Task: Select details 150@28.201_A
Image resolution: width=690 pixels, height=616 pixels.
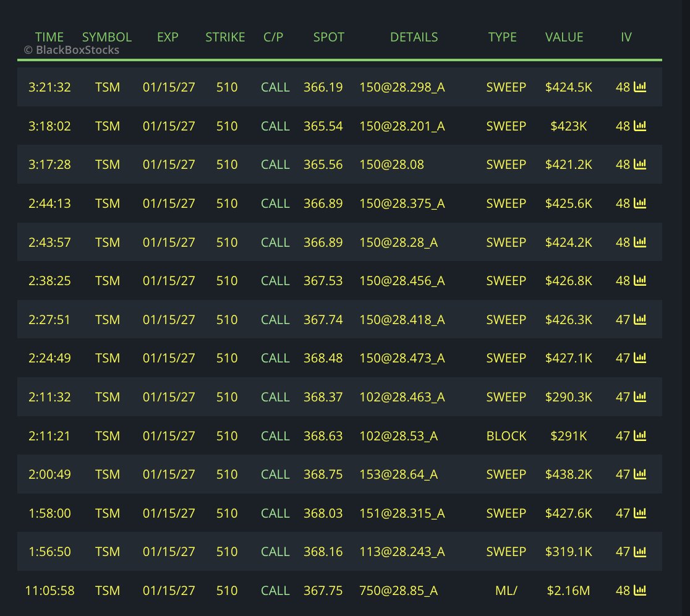Action: [402, 126]
